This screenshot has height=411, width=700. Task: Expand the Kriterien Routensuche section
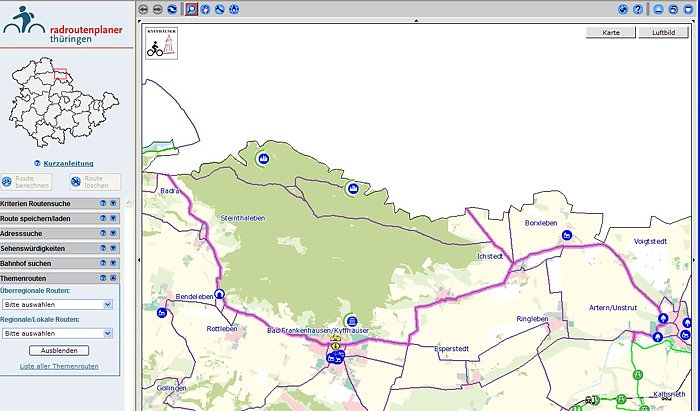click(113, 204)
